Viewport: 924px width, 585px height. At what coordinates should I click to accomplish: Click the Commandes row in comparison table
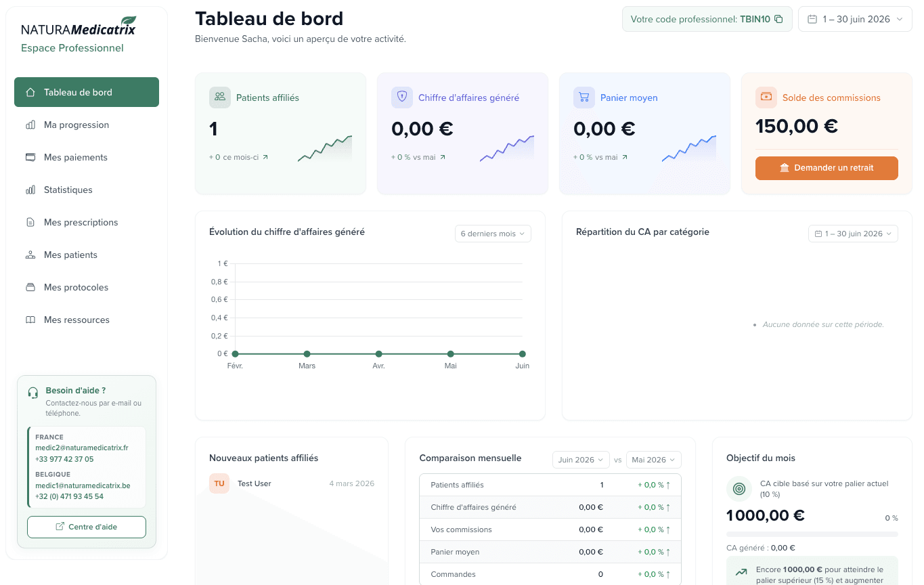(x=550, y=574)
